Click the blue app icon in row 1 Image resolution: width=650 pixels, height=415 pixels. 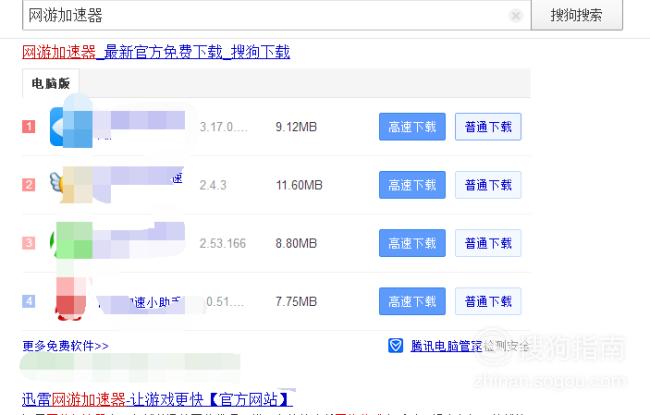[70, 126]
